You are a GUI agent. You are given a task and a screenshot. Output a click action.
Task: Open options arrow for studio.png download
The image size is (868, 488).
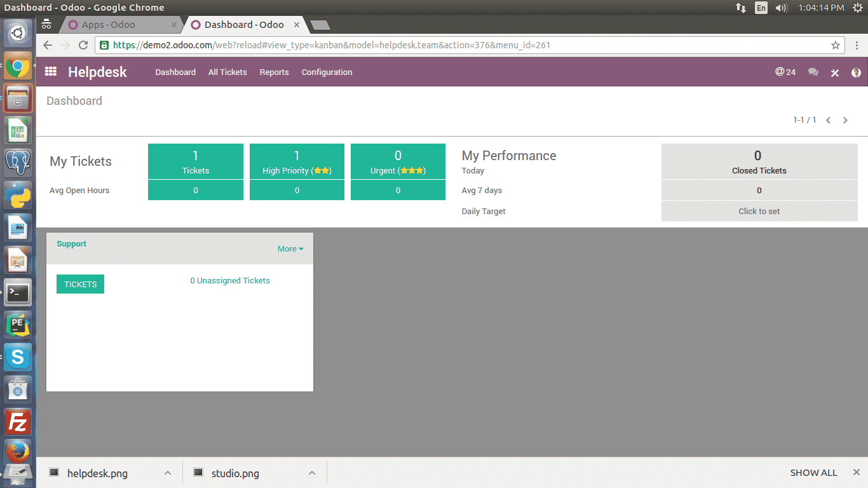coord(312,473)
